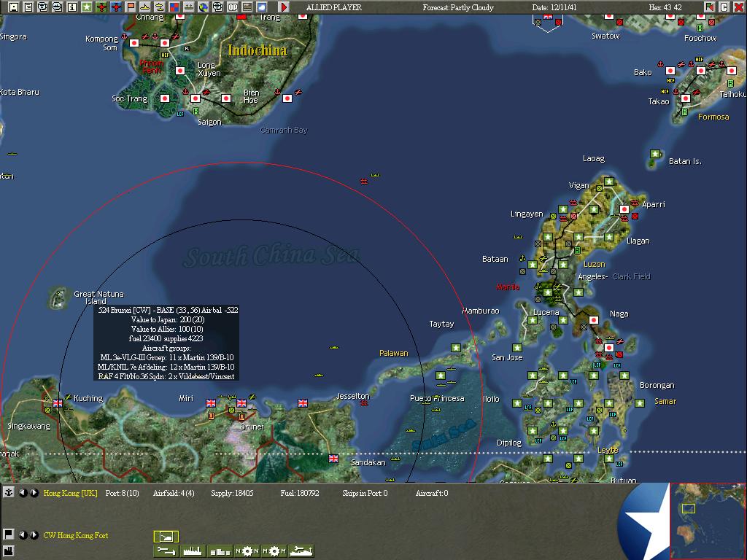
Task: Click the Naga Japanese flag marker
Action: [594, 320]
